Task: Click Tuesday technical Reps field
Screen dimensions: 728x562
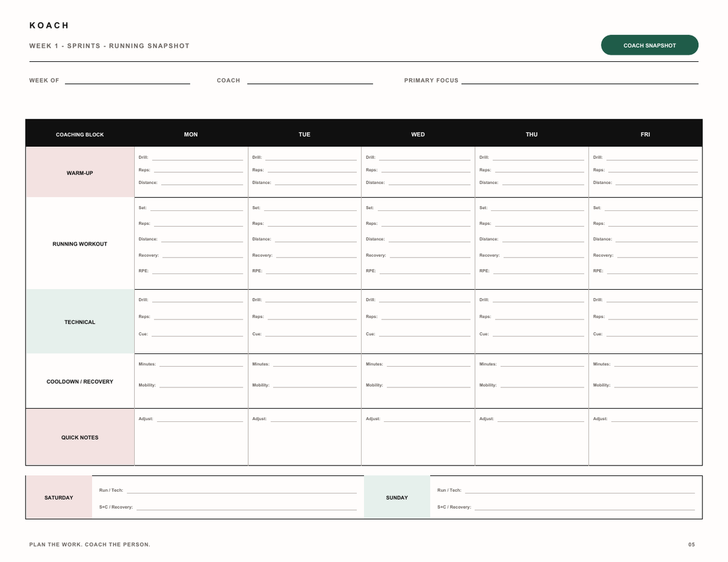Action: tap(312, 316)
